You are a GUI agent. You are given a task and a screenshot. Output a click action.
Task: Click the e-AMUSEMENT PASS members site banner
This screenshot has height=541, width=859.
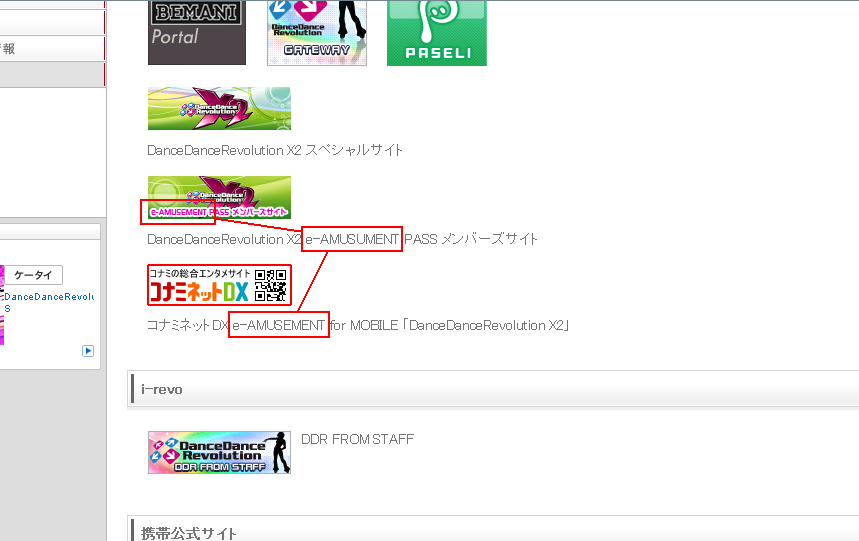(219, 198)
